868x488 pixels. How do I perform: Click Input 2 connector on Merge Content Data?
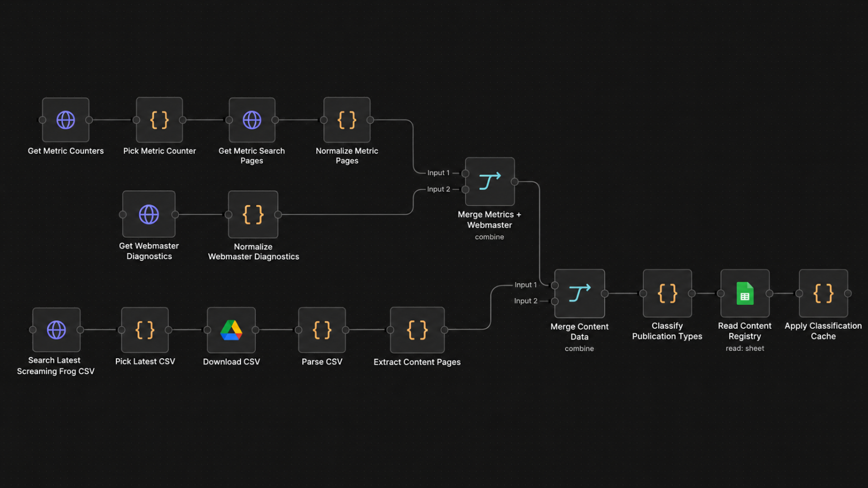click(x=555, y=301)
